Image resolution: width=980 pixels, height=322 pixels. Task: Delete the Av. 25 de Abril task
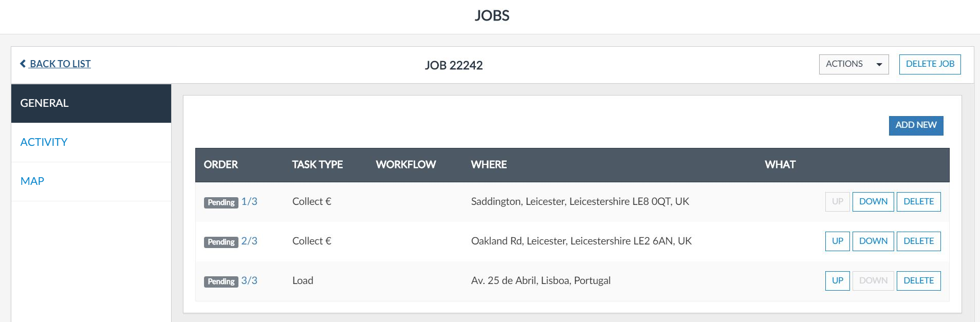918,281
